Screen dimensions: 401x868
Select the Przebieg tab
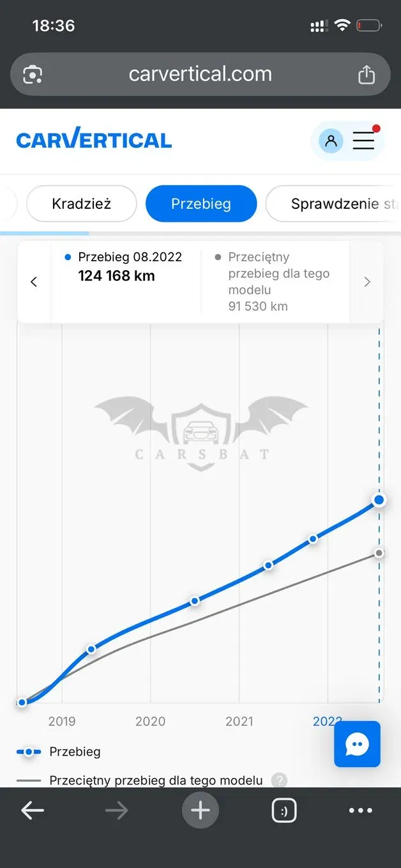click(201, 204)
